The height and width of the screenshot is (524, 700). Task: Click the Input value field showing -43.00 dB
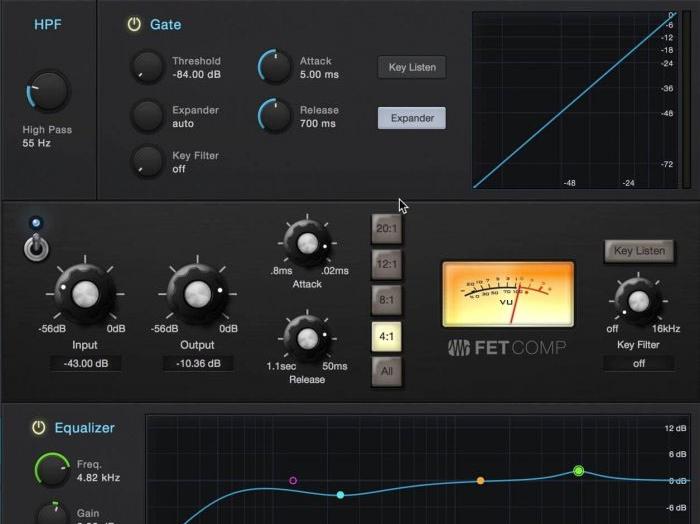(x=85, y=363)
